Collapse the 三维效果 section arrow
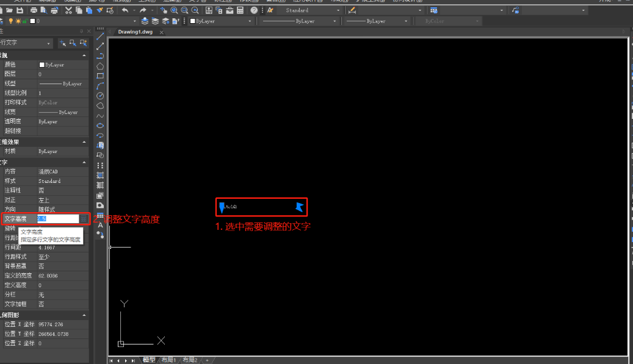 click(x=84, y=142)
